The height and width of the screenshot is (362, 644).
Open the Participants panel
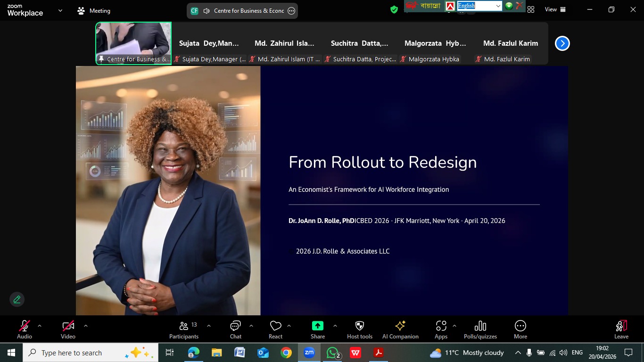(x=184, y=329)
